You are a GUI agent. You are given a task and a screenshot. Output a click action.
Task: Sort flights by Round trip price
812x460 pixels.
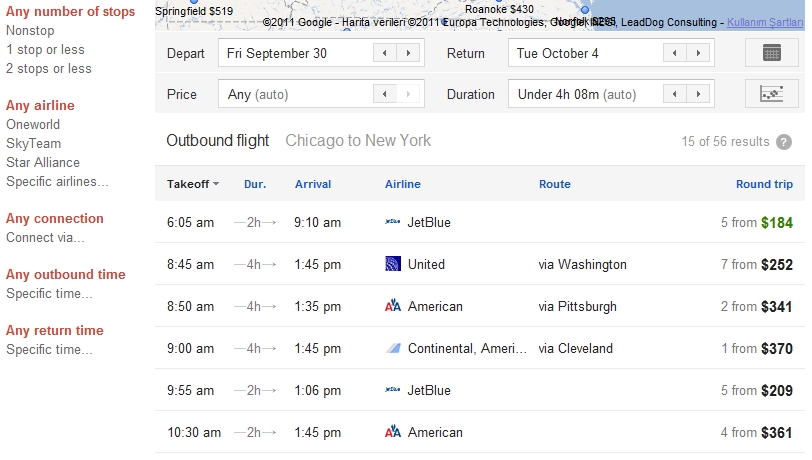(764, 184)
